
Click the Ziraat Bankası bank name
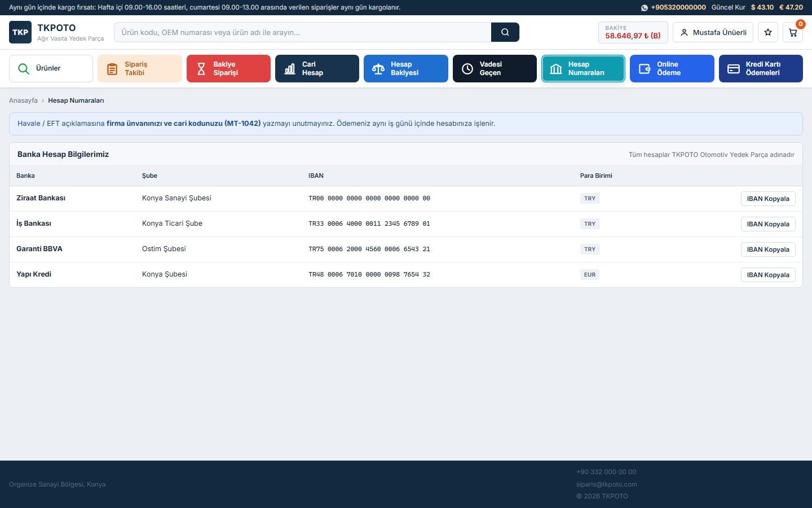pos(41,198)
